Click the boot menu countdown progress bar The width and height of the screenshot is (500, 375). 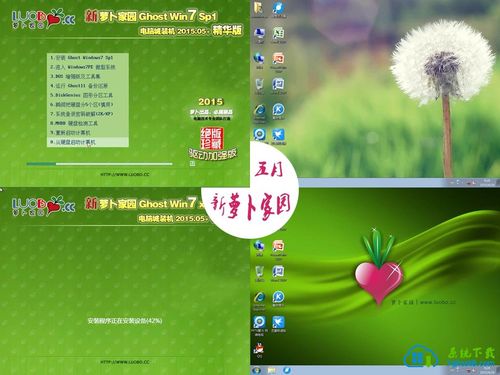coord(99,164)
